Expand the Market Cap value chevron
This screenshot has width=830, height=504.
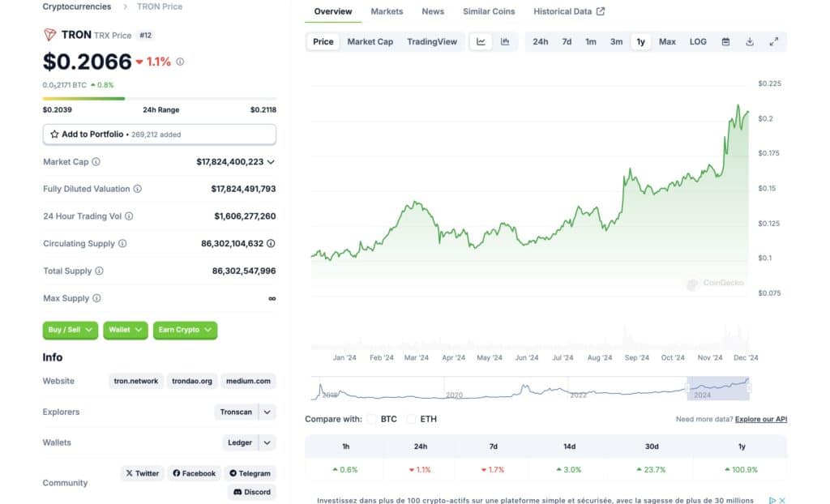point(271,162)
